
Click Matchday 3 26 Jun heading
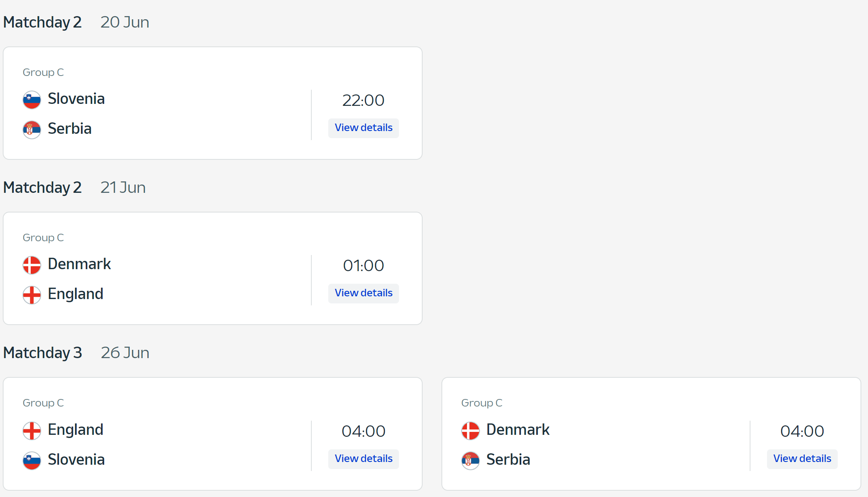point(76,353)
